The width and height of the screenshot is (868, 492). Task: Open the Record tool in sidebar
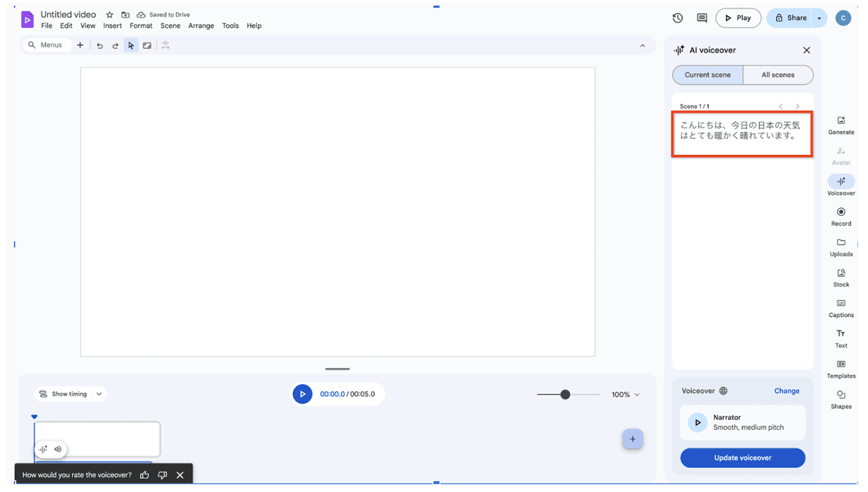841,216
